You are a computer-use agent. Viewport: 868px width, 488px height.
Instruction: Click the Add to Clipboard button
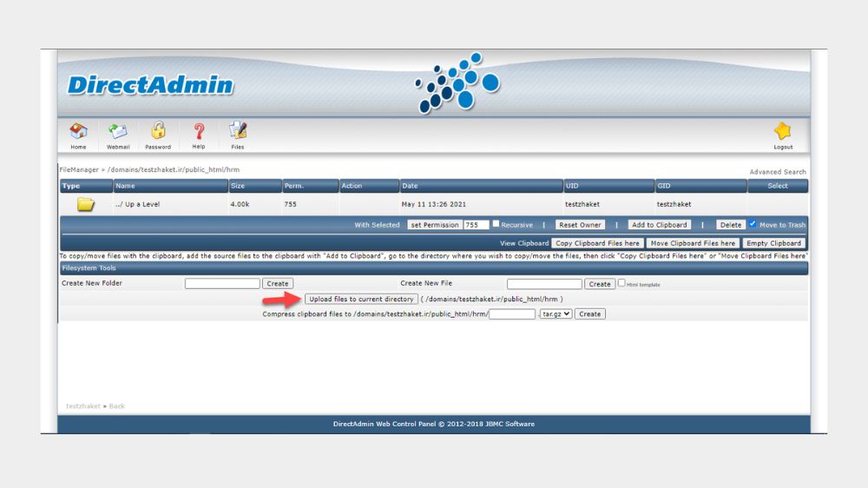click(660, 225)
